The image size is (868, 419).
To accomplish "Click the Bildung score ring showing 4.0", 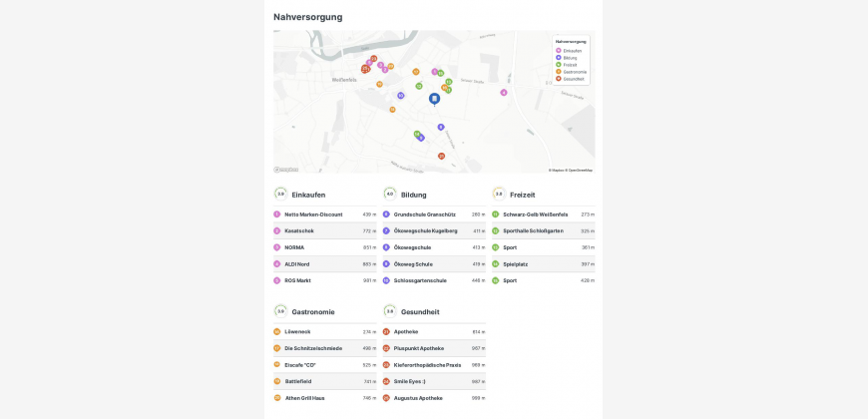I will [x=389, y=195].
